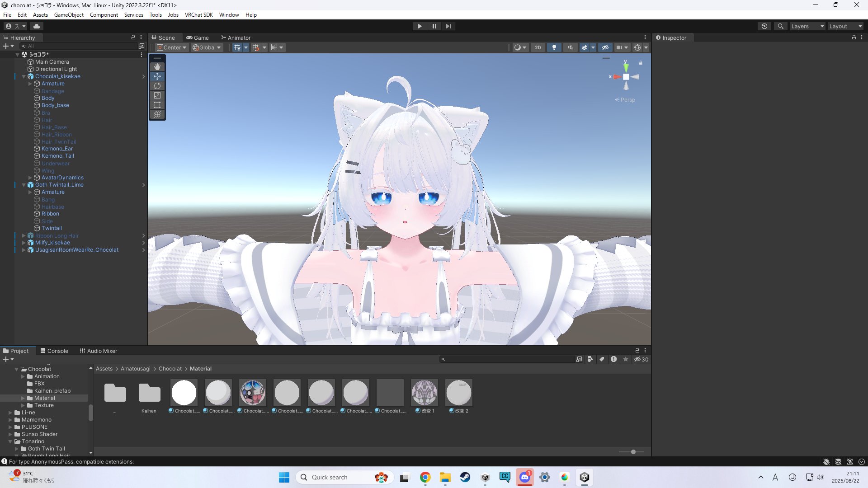This screenshot has width=868, height=488.
Task: Click the Step frame button
Action: tap(448, 26)
